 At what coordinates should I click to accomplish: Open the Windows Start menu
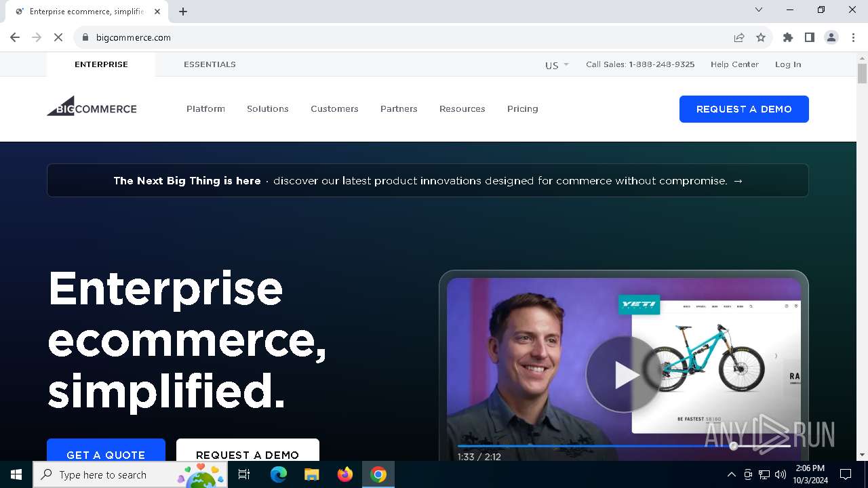point(16,474)
